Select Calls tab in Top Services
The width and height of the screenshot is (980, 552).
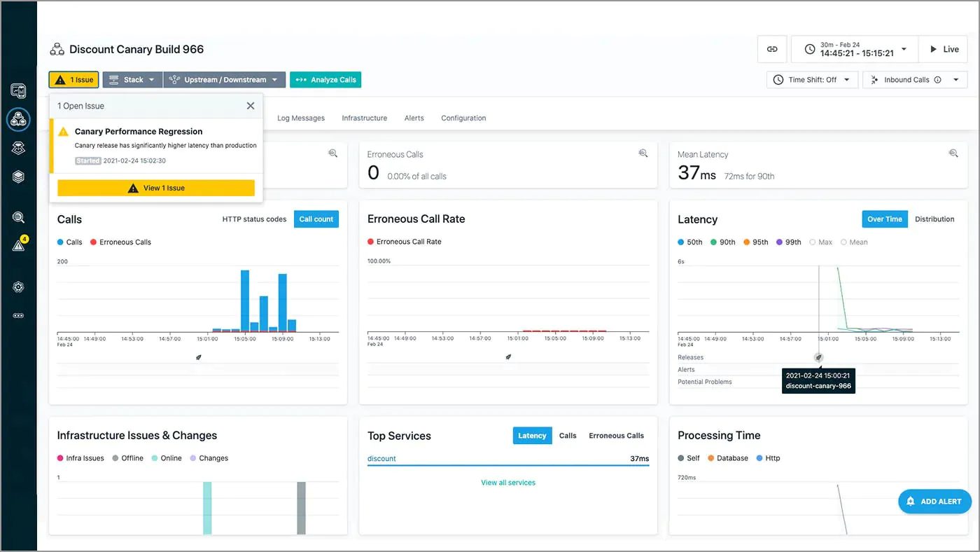(568, 436)
